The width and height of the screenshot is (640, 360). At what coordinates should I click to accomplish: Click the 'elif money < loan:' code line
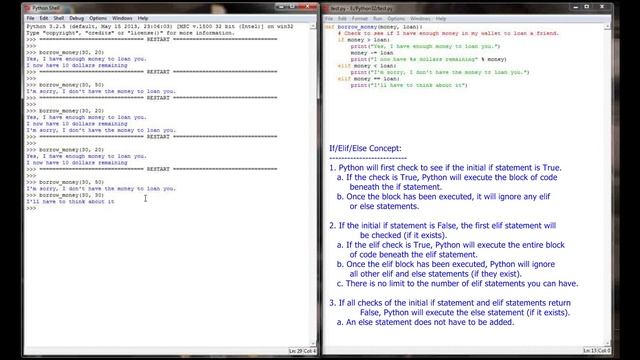[x=367, y=66]
